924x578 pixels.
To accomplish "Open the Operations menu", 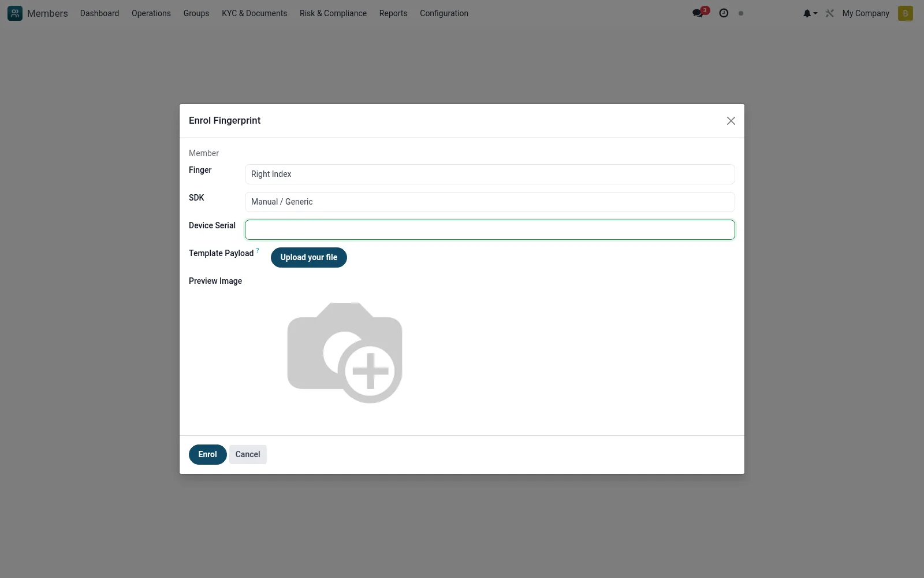I will click(151, 13).
